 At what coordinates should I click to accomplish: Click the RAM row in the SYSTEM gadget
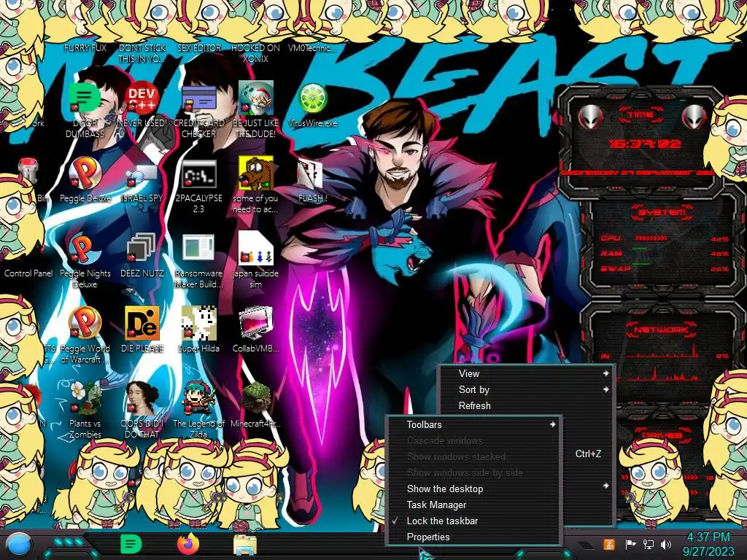point(664,253)
